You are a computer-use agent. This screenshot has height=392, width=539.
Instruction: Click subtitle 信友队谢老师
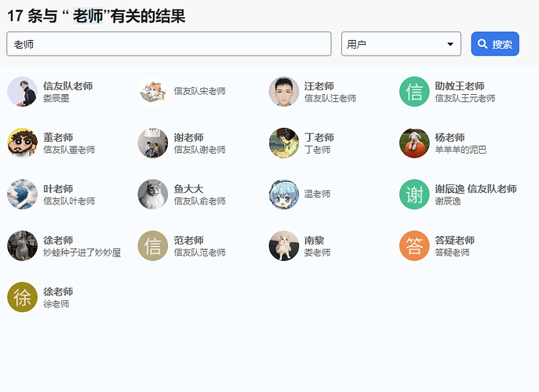click(x=200, y=150)
